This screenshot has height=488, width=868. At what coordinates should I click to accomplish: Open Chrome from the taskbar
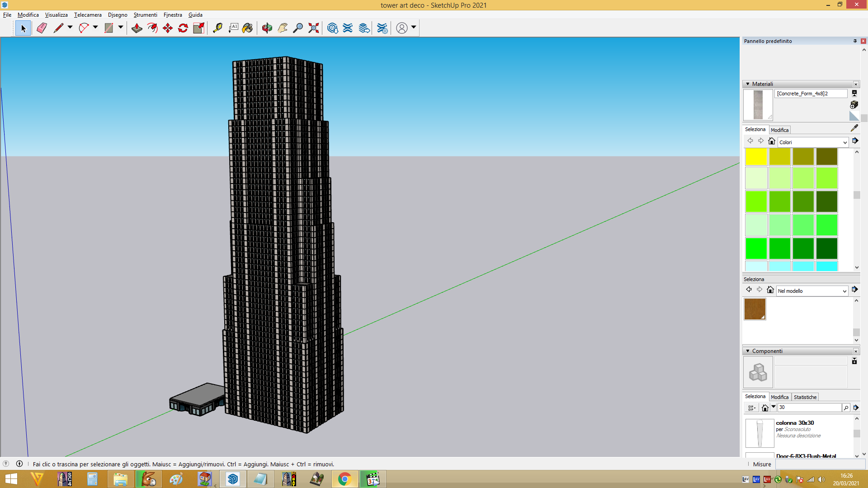point(344,479)
